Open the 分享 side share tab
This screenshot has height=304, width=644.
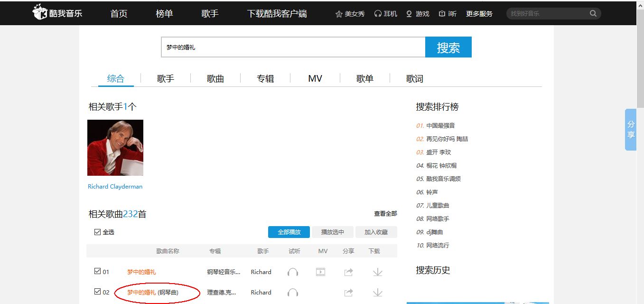(x=631, y=130)
